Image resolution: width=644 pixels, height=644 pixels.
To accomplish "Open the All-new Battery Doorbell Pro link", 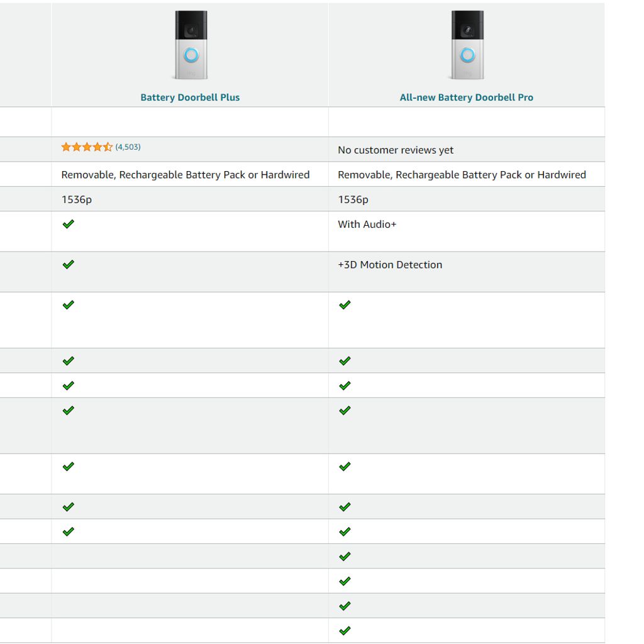I will click(467, 97).
